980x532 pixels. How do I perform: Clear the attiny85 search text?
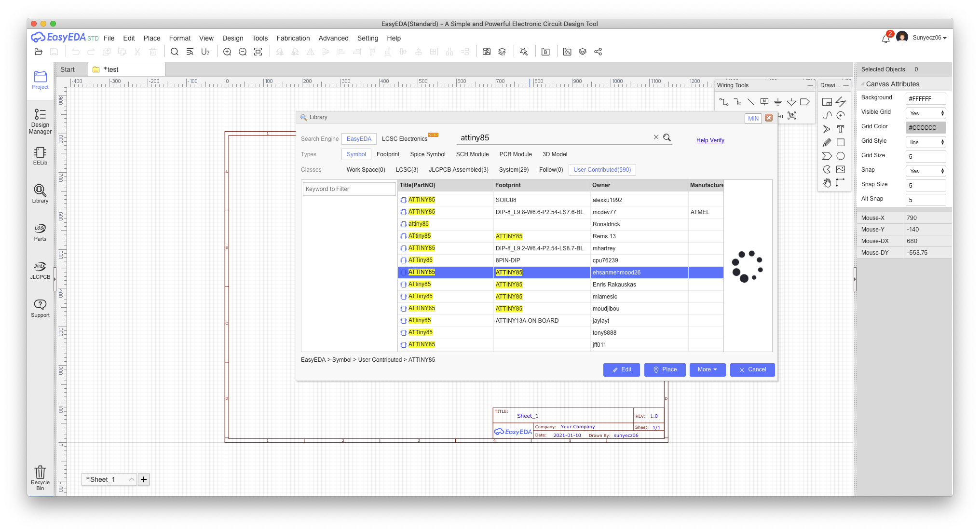pos(656,137)
